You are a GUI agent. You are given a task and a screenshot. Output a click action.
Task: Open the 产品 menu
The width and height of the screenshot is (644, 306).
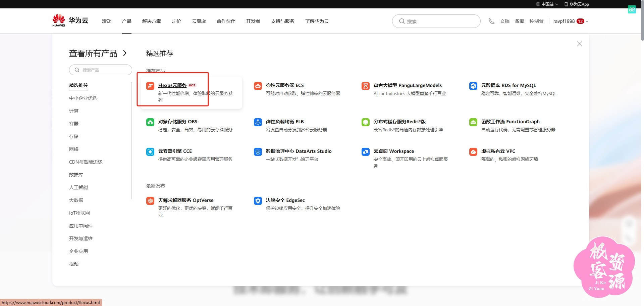coord(127,21)
